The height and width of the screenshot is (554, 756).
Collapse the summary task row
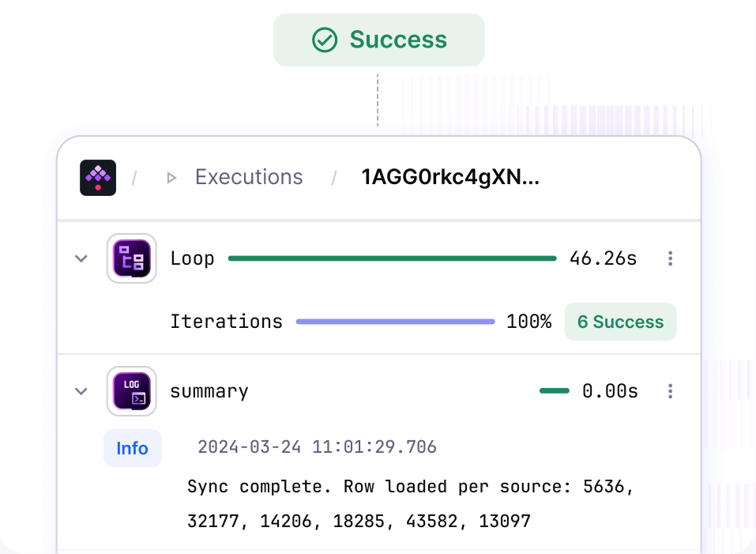pyautogui.click(x=81, y=391)
